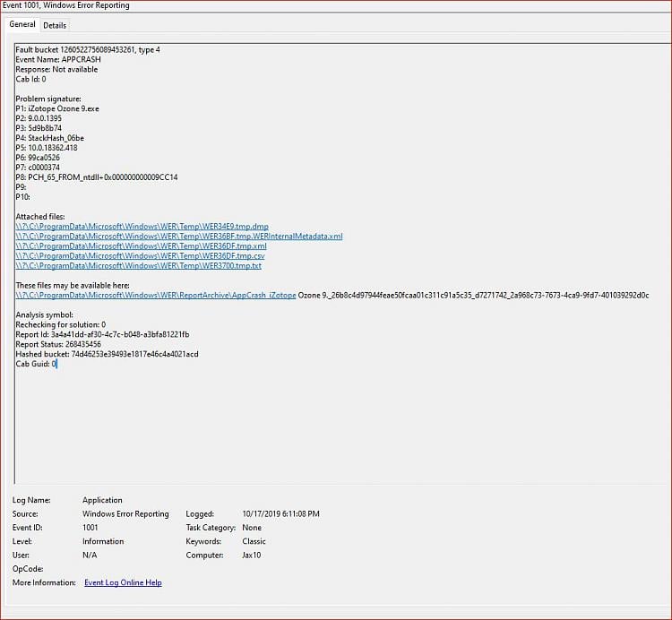The width and height of the screenshot is (672, 620).
Task: Click the 'Event 1001, Windows Error Reporting' title
Action: (66, 5)
